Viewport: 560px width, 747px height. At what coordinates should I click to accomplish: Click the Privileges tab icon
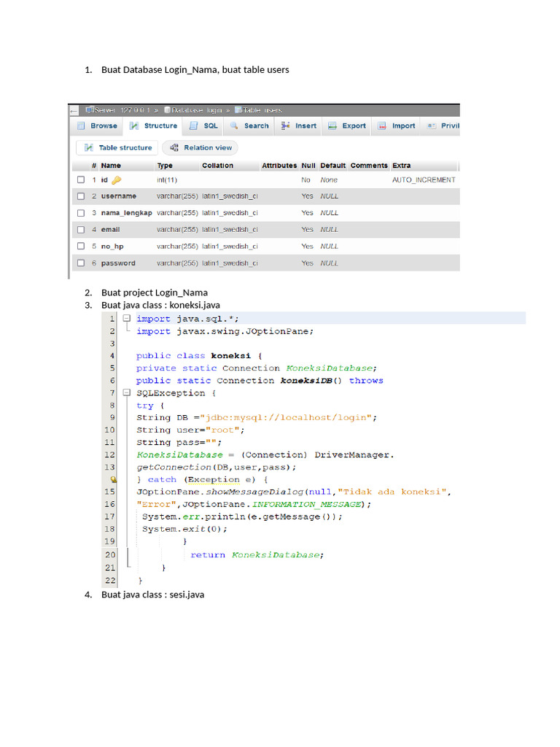pos(432,125)
